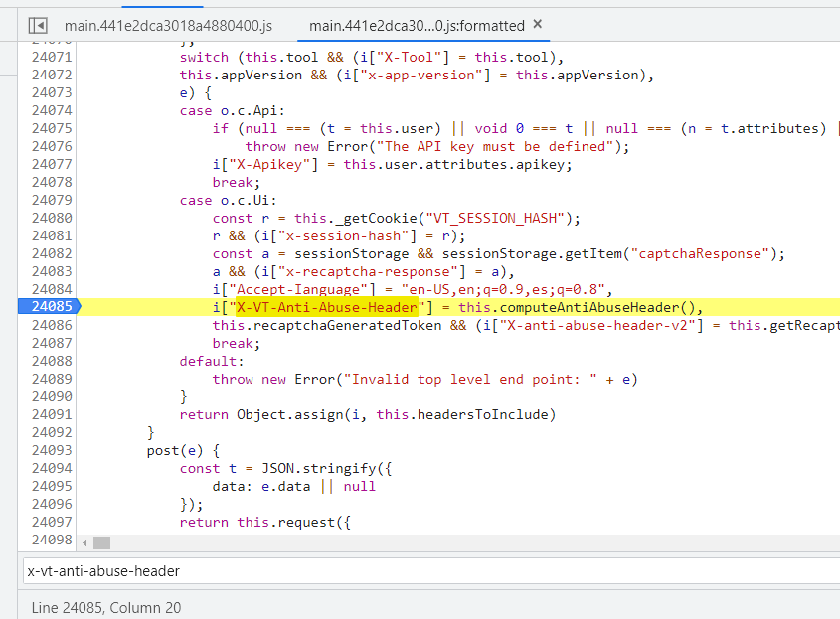Click headersToInclude on line 24091
The height and width of the screenshot is (619, 840).
tap(483, 415)
